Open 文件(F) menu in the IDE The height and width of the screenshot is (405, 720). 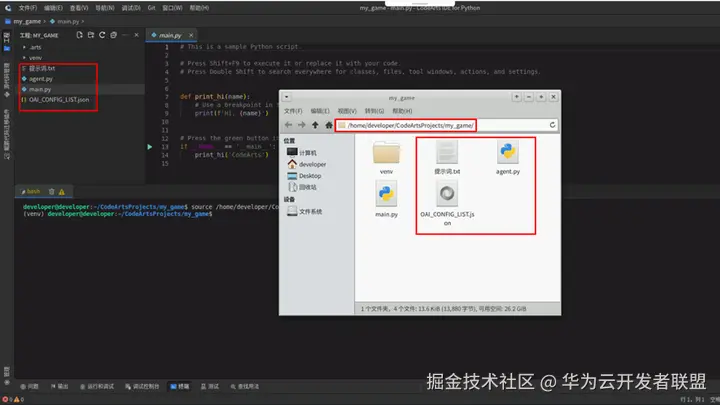point(28,8)
